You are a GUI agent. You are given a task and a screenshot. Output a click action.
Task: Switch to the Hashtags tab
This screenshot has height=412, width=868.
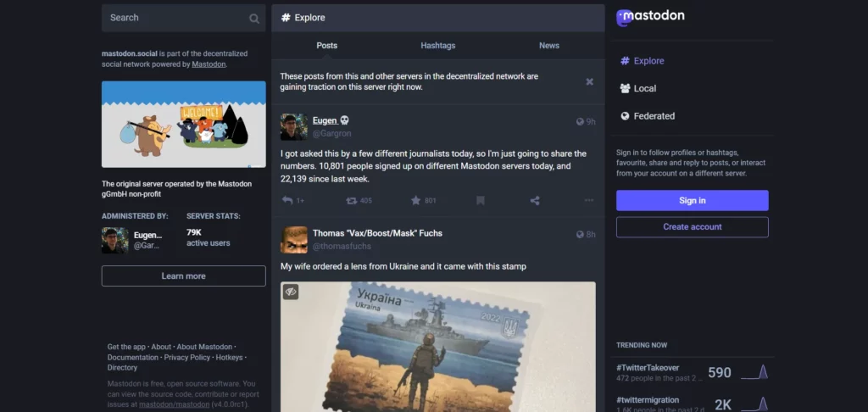(438, 46)
